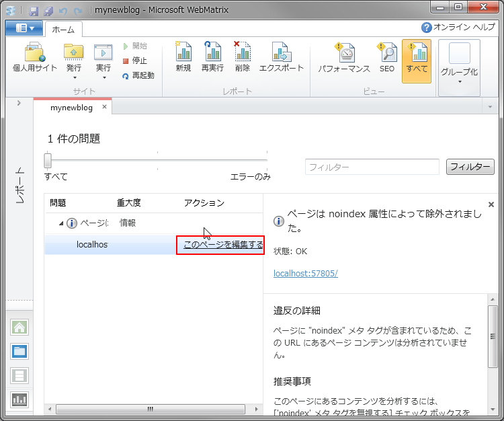
Task: Click the undo icon in title bar
Action: click(63, 11)
